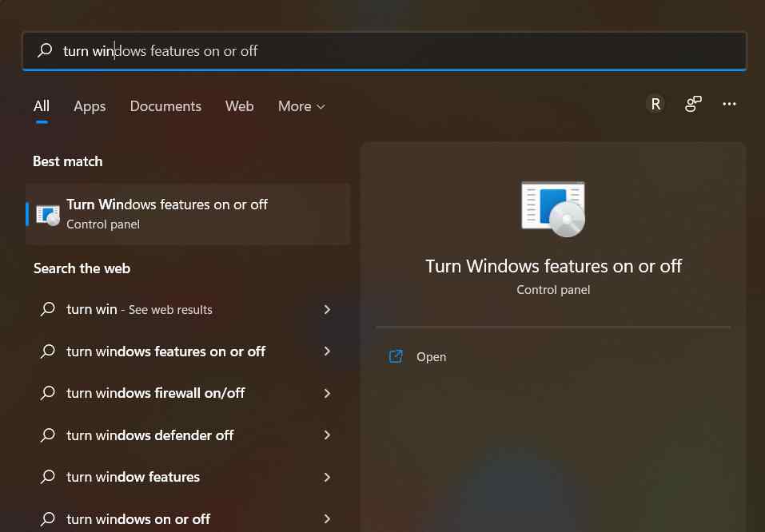Click the 'Search the web' heading
This screenshot has height=532, width=765.
pos(82,268)
